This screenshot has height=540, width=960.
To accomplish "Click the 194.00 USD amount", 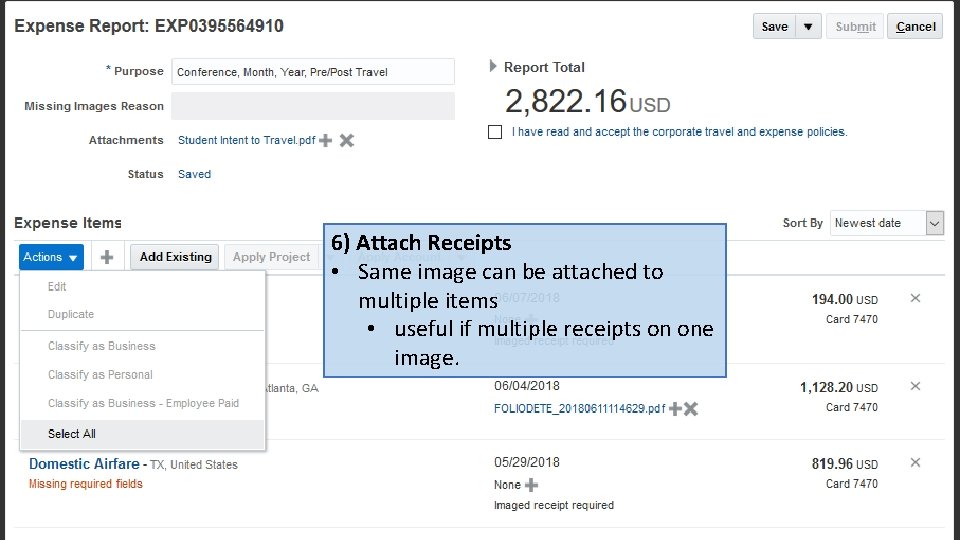I will tap(845, 299).
